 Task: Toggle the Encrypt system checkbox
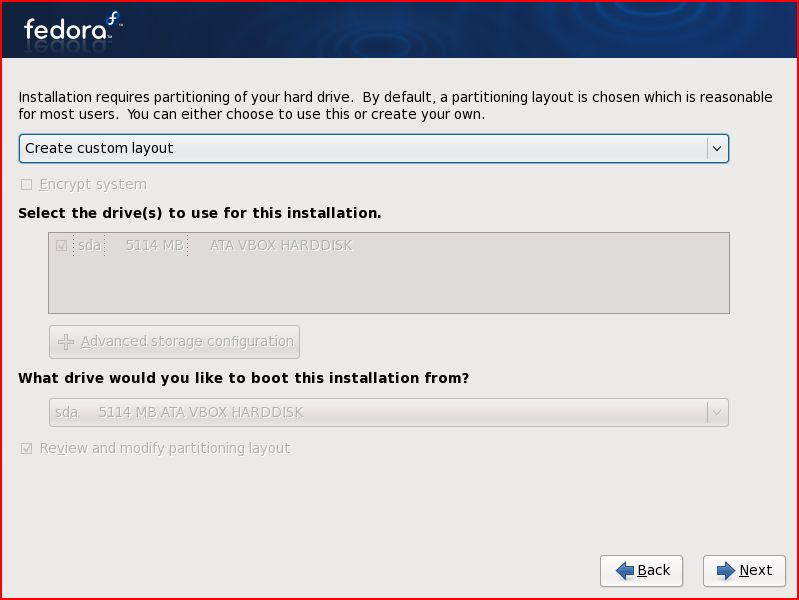click(x=27, y=185)
